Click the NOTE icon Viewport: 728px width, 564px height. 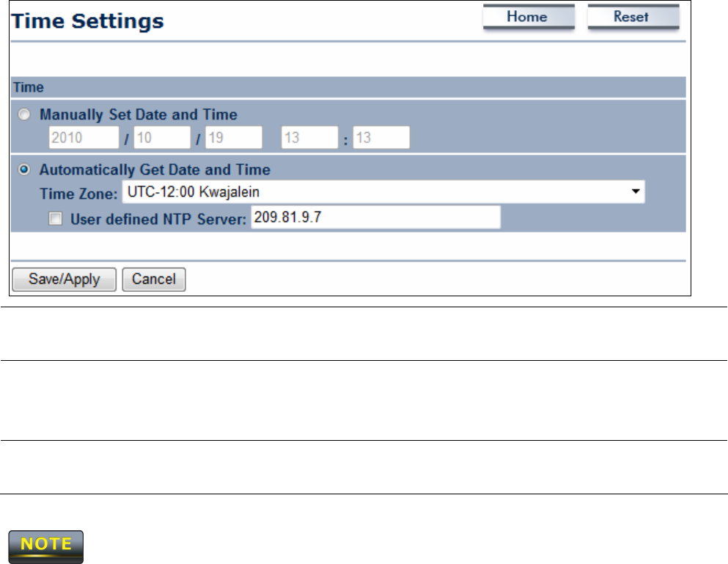click(46, 547)
